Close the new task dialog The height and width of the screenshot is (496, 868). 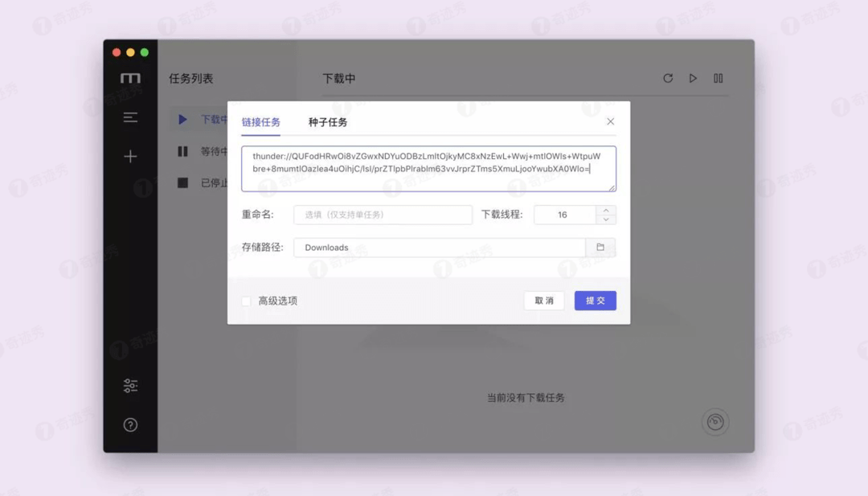(x=610, y=121)
